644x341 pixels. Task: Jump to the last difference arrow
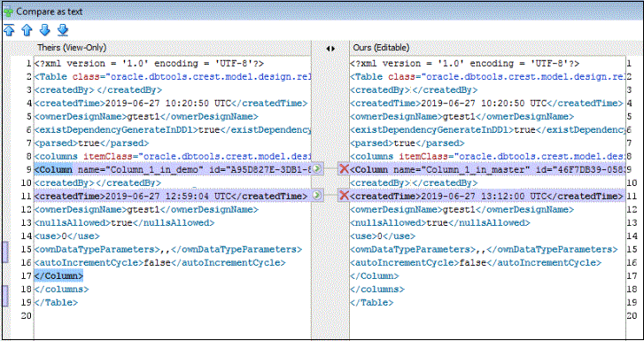coord(63,30)
